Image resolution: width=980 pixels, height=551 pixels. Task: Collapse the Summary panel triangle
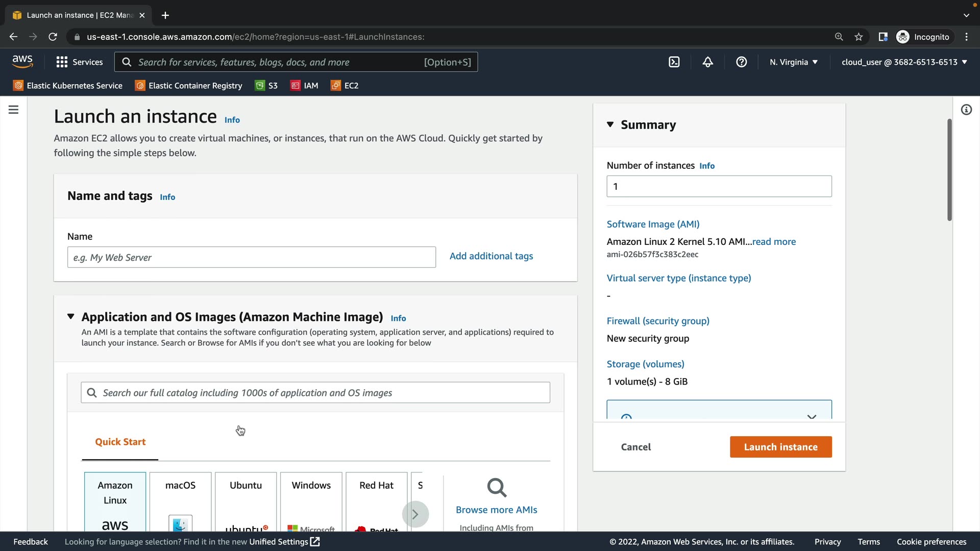pyautogui.click(x=610, y=124)
